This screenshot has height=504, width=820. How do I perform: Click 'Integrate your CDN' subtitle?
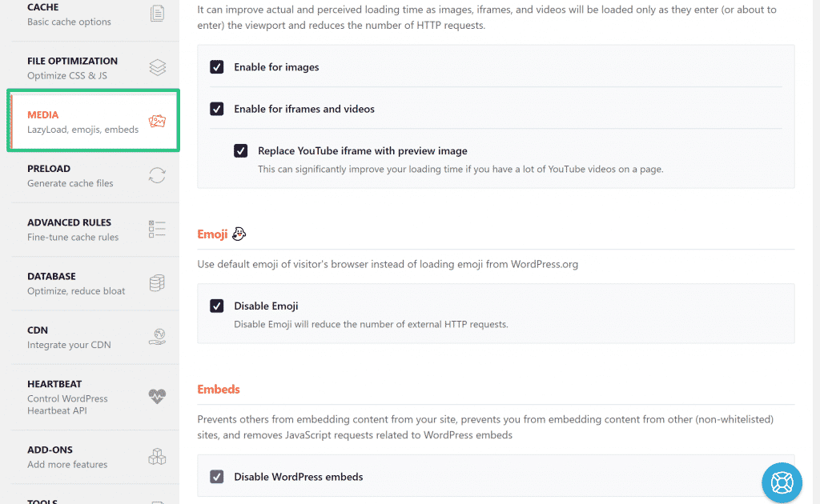pos(69,345)
